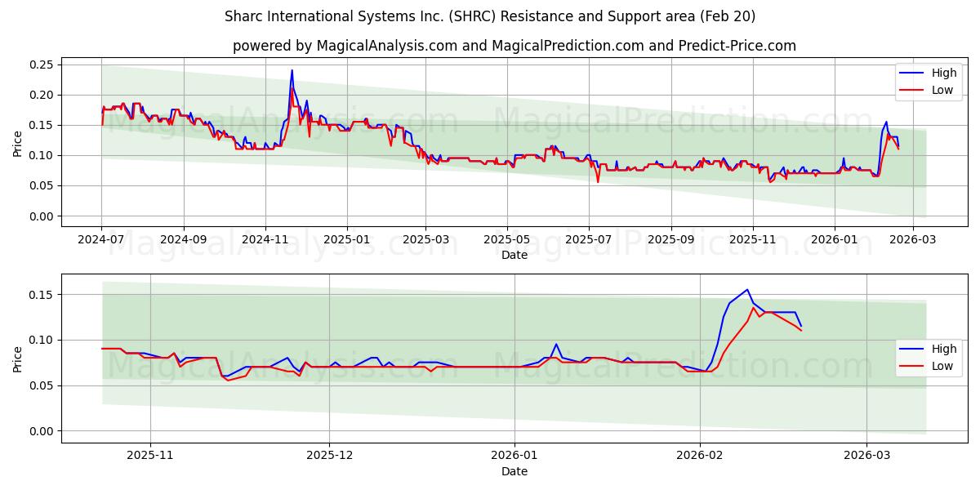Click the bottom chart's '0.10' price tick
Image resolution: width=980 pixels, height=490 pixels.
point(42,340)
